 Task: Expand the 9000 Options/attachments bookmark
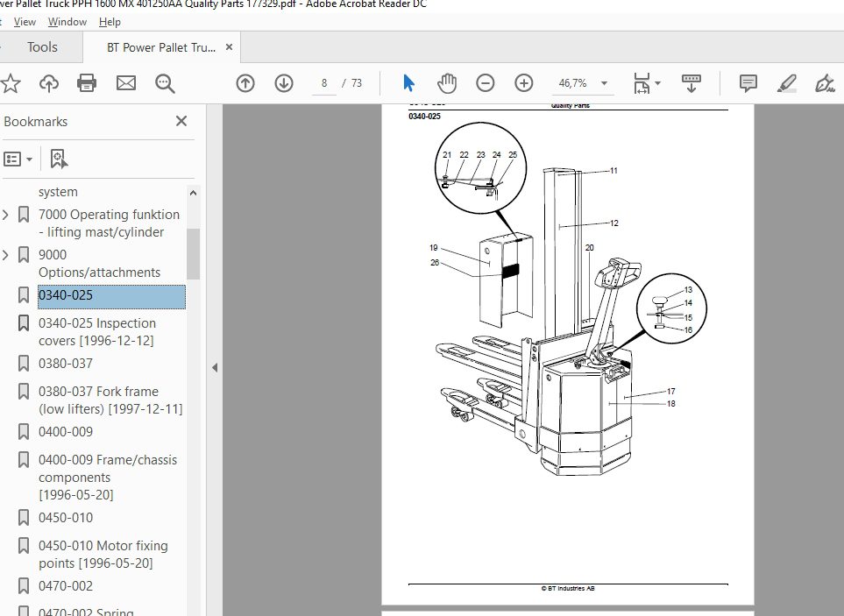(6, 255)
